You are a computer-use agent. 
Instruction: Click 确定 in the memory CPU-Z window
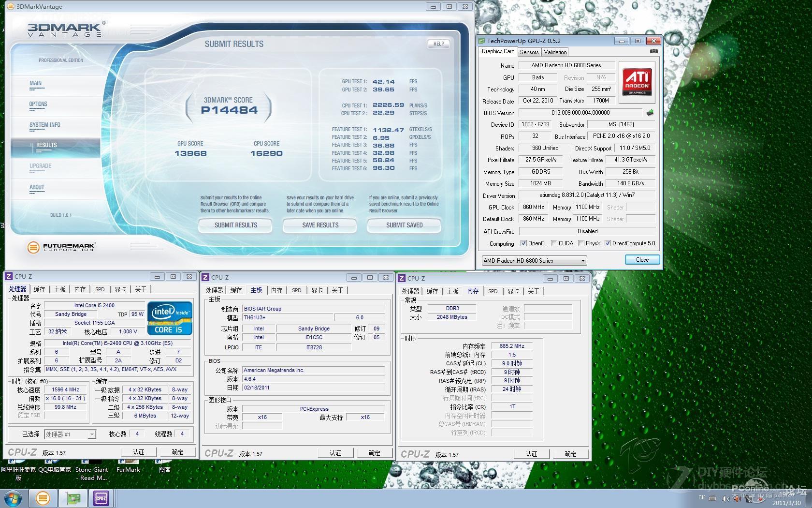tap(570, 454)
